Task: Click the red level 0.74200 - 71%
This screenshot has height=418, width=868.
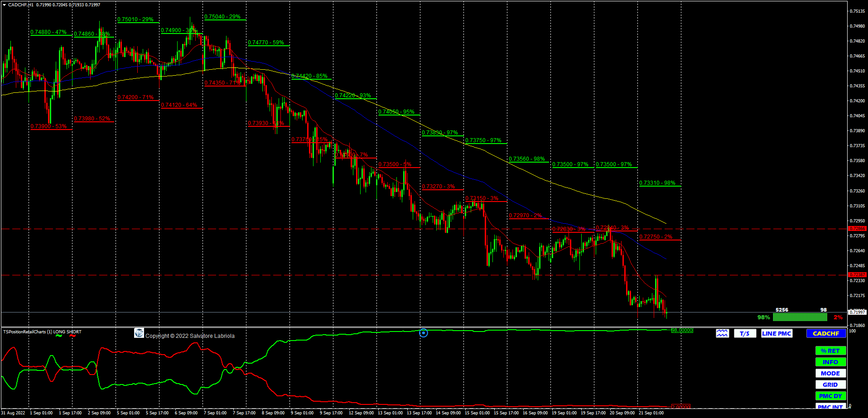Action: (135, 97)
